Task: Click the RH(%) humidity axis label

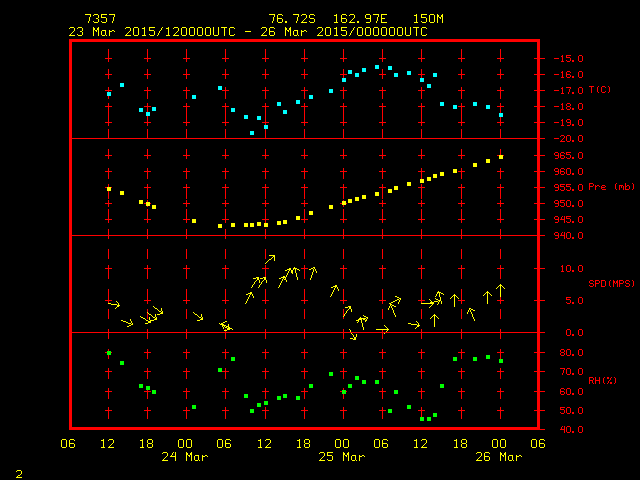Action: [602, 381]
